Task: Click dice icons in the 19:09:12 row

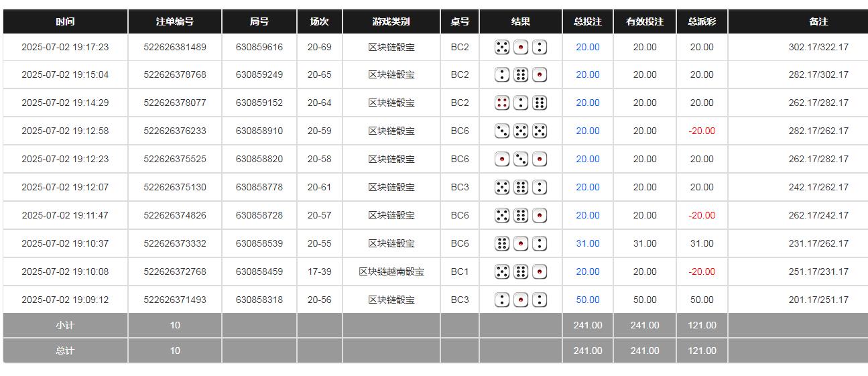Action: click(x=520, y=300)
